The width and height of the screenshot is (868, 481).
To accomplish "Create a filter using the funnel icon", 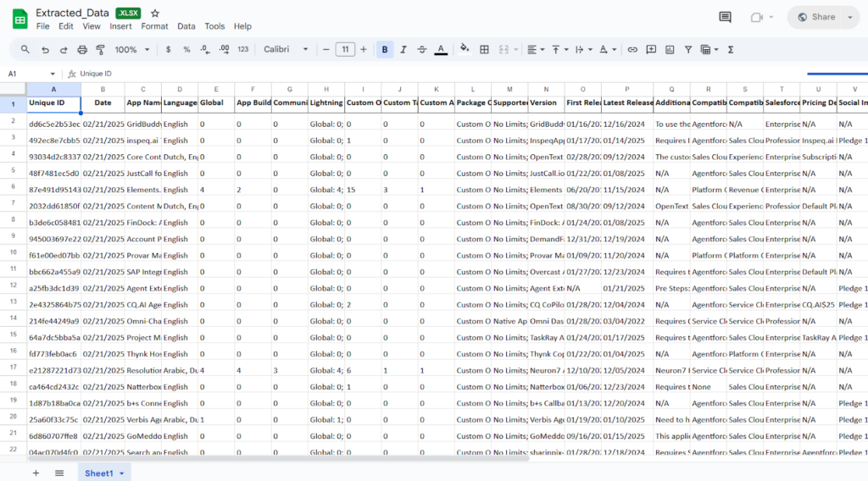I will tap(688, 50).
